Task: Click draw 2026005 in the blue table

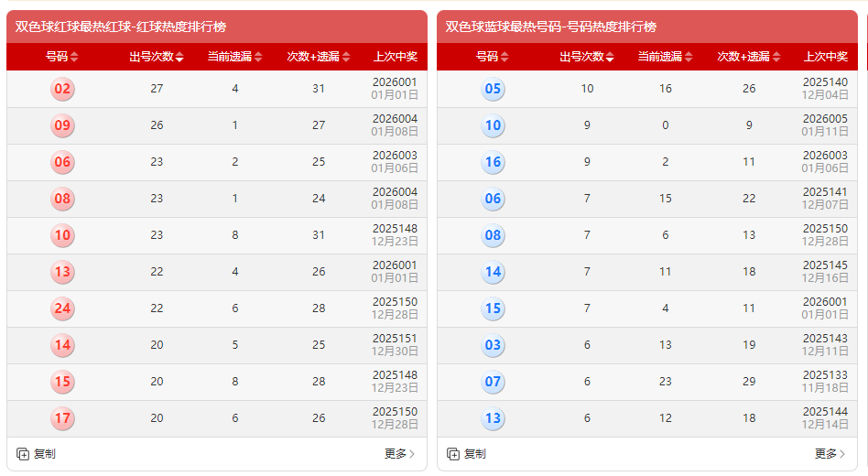Action: pos(825,119)
